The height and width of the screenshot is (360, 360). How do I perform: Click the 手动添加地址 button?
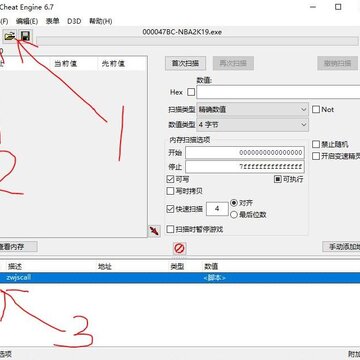[341, 247]
